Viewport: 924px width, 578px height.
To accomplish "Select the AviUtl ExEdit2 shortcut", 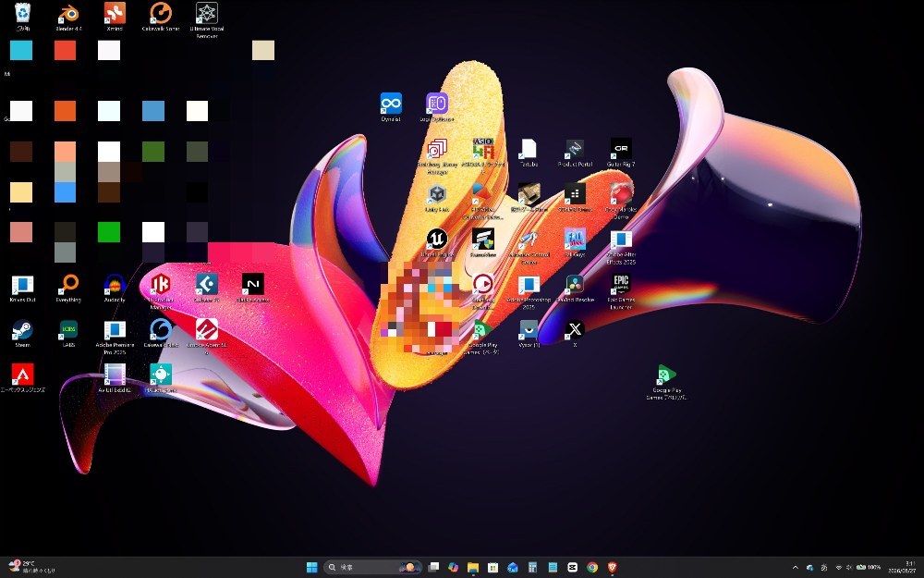I will pyautogui.click(x=115, y=378).
